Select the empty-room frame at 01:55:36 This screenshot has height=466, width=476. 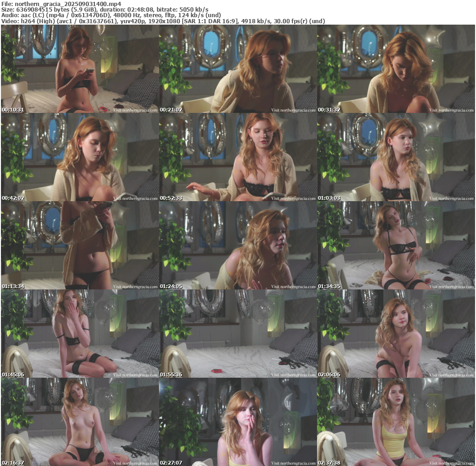tap(238, 334)
